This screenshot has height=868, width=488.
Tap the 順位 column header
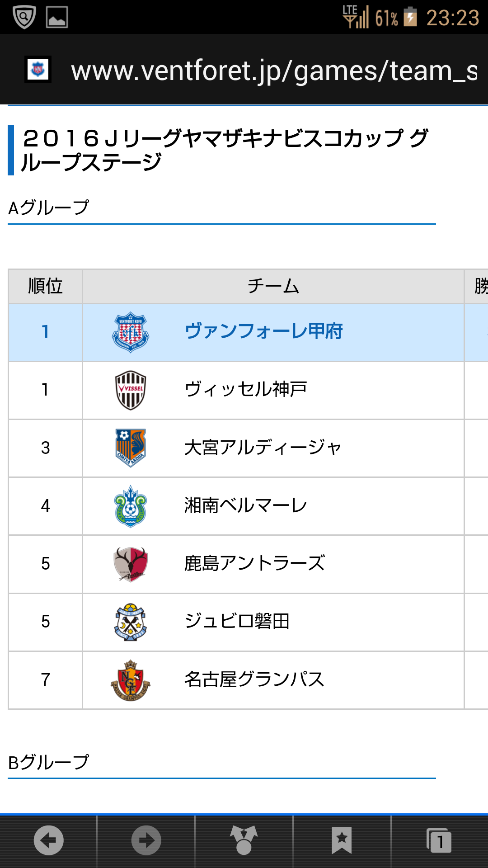[45, 286]
